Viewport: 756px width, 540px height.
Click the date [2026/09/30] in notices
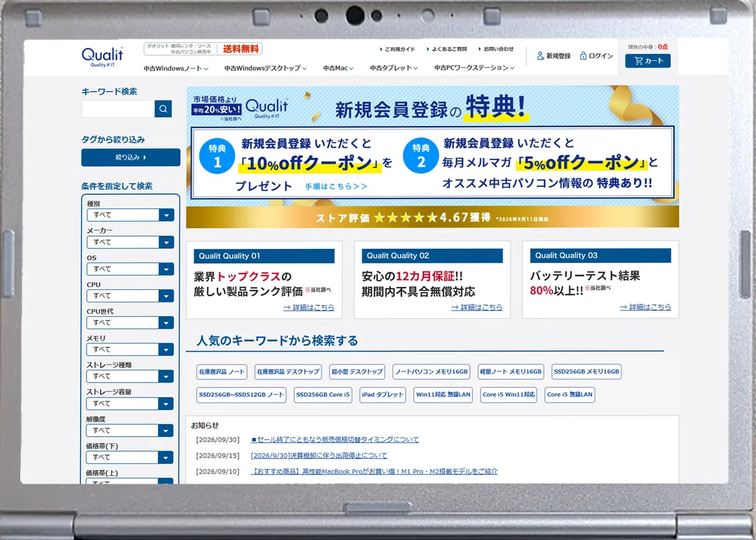(x=217, y=440)
